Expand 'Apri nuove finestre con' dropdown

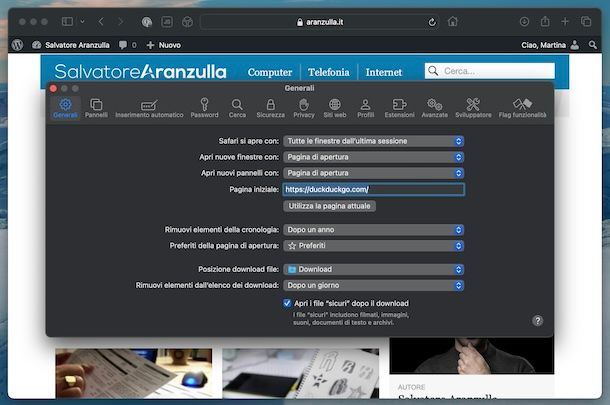tap(373, 157)
